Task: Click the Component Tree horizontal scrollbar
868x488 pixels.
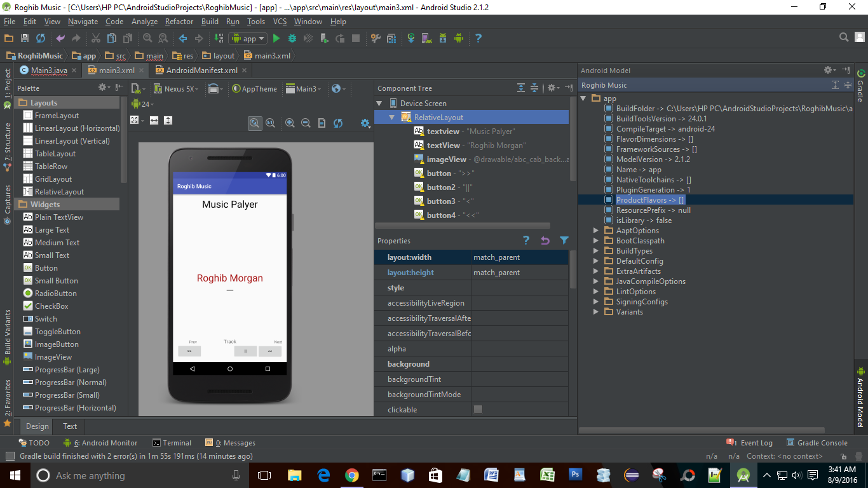Action: coord(463,226)
